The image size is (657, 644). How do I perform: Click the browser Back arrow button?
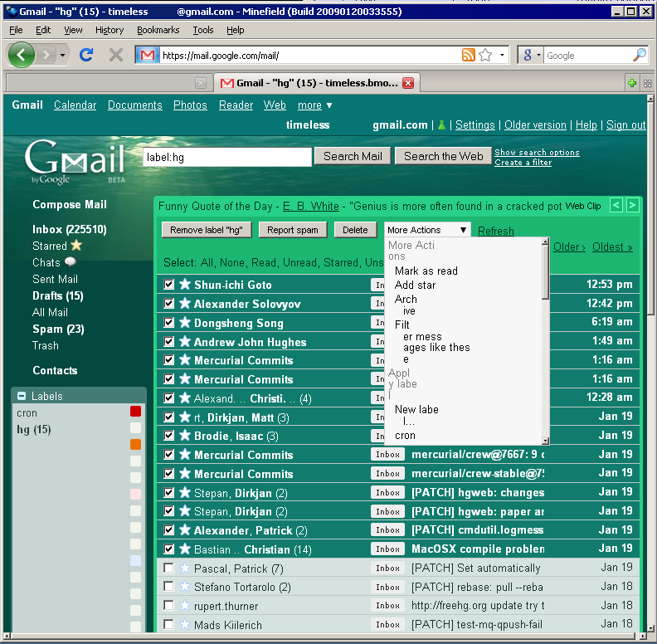(x=21, y=55)
